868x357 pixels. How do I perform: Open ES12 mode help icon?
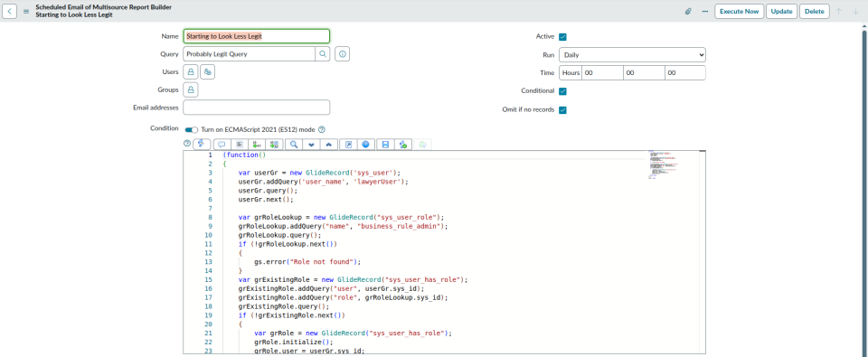click(322, 129)
